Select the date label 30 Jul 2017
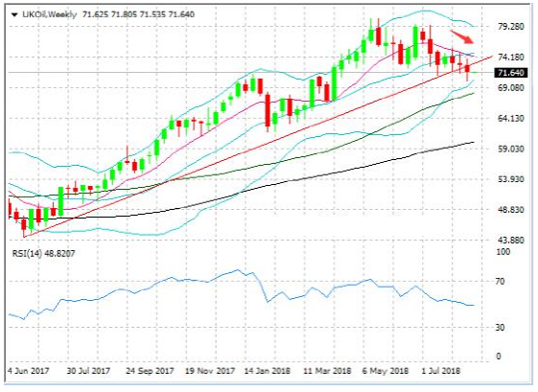The height and width of the screenshot is (392, 538). point(88,371)
